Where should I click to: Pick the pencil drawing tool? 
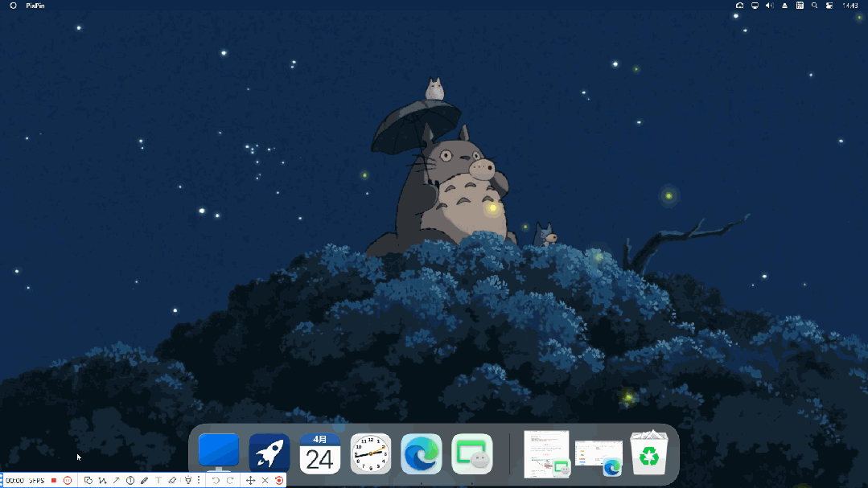(144, 480)
